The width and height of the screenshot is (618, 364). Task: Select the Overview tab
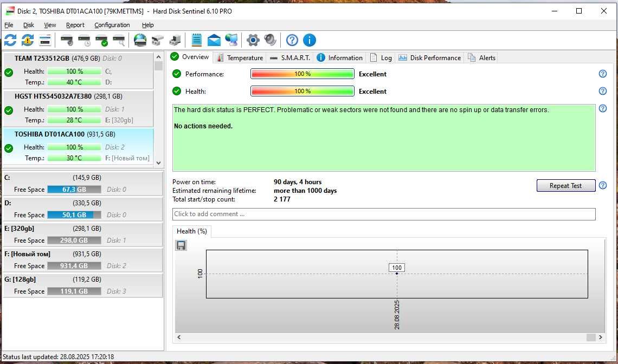190,57
